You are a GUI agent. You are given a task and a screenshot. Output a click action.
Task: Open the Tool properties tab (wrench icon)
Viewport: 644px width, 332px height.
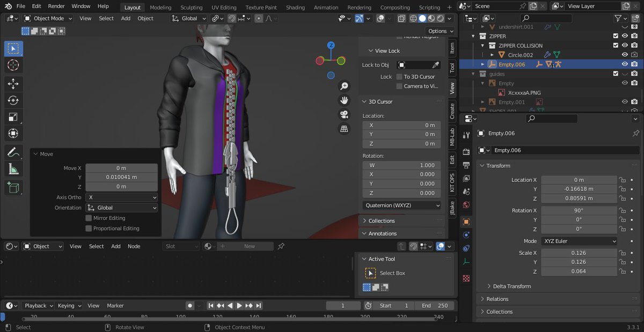click(x=466, y=135)
